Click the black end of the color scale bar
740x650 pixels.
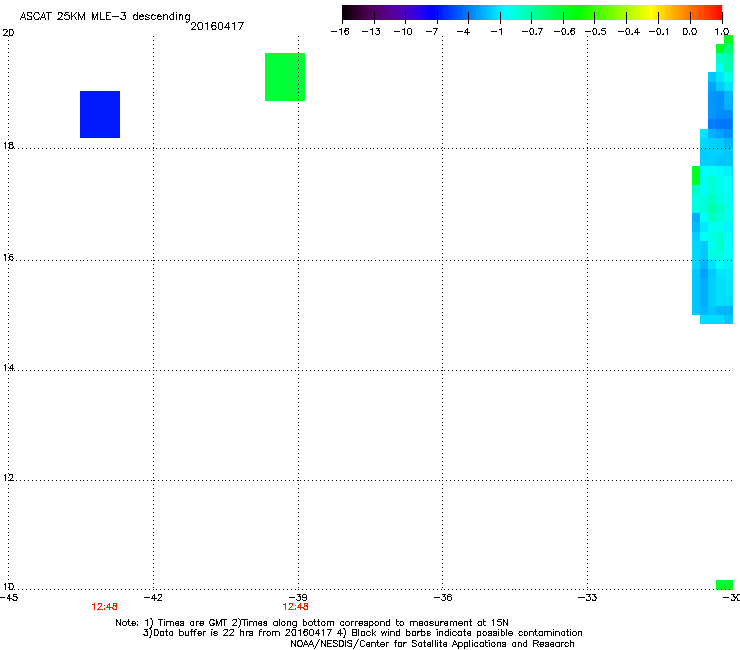(x=348, y=13)
